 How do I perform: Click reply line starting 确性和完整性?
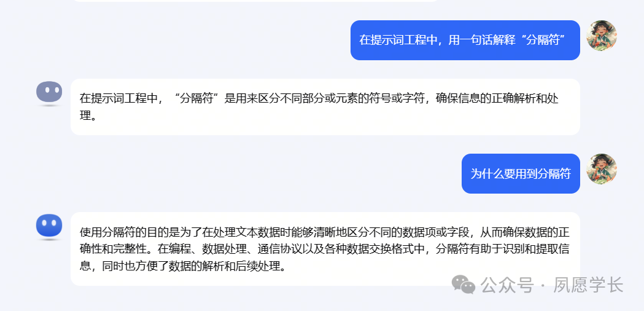(325, 250)
